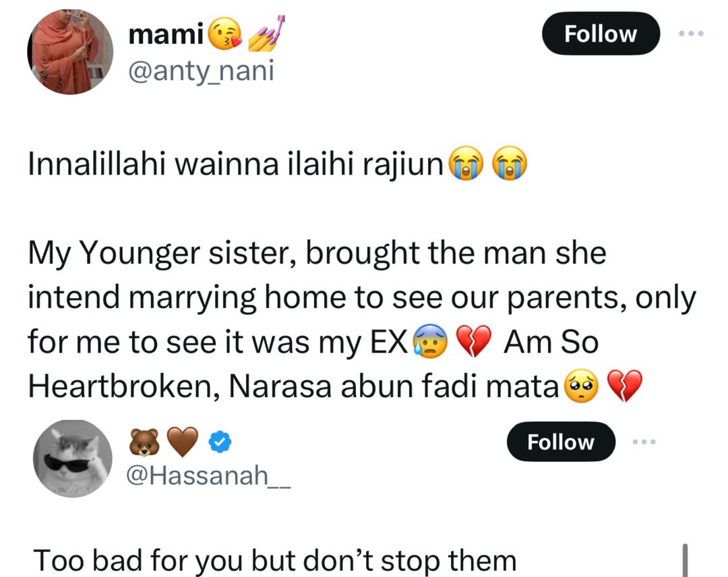Click the blue verified badge
The height and width of the screenshot is (577, 728).
tap(219, 442)
